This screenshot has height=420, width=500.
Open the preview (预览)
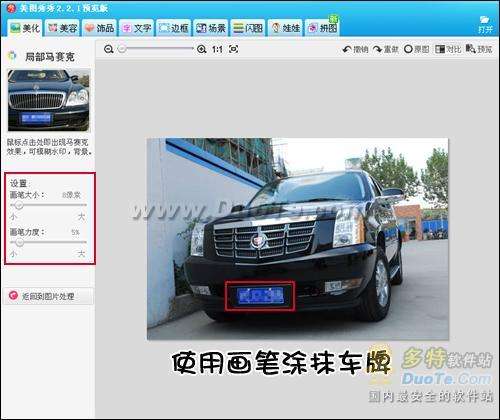479,49
